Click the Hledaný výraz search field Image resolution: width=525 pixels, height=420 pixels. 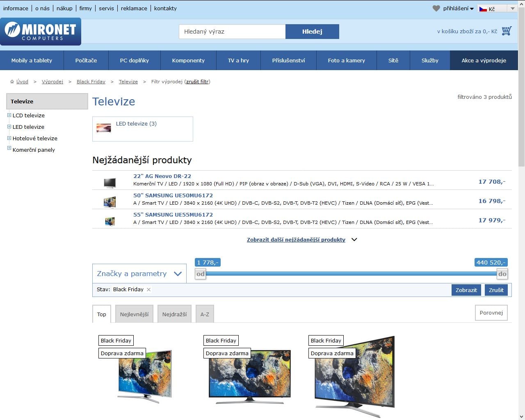[232, 32]
